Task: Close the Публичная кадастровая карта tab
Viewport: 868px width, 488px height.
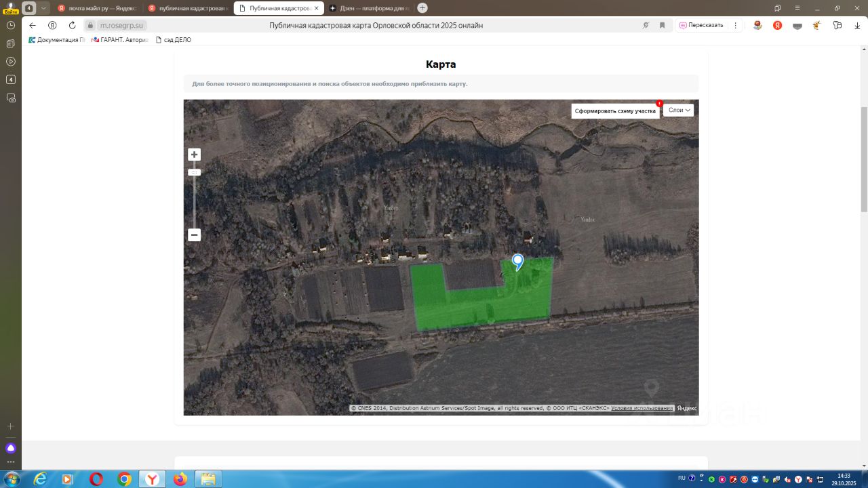Action: pos(316,8)
